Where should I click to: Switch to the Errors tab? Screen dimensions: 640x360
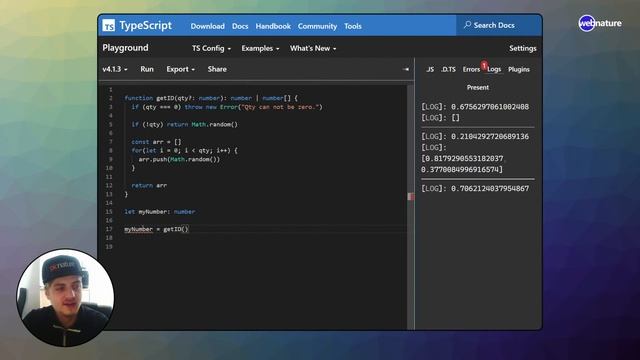[471, 69]
